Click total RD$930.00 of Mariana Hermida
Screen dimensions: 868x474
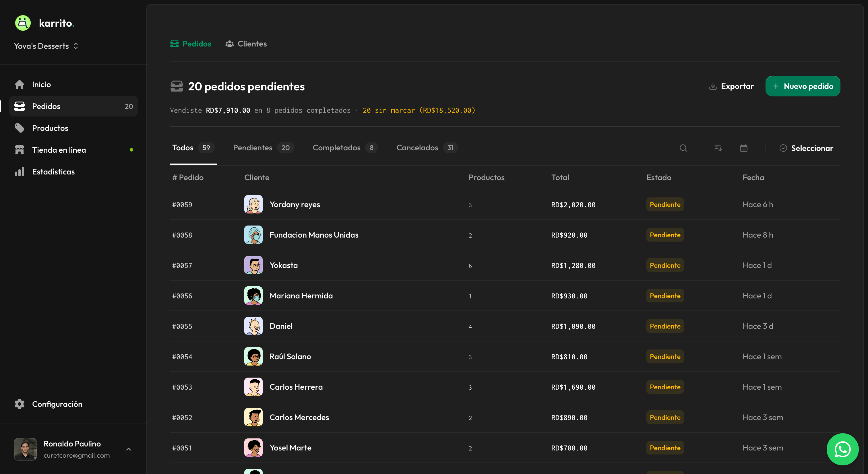coord(569,296)
